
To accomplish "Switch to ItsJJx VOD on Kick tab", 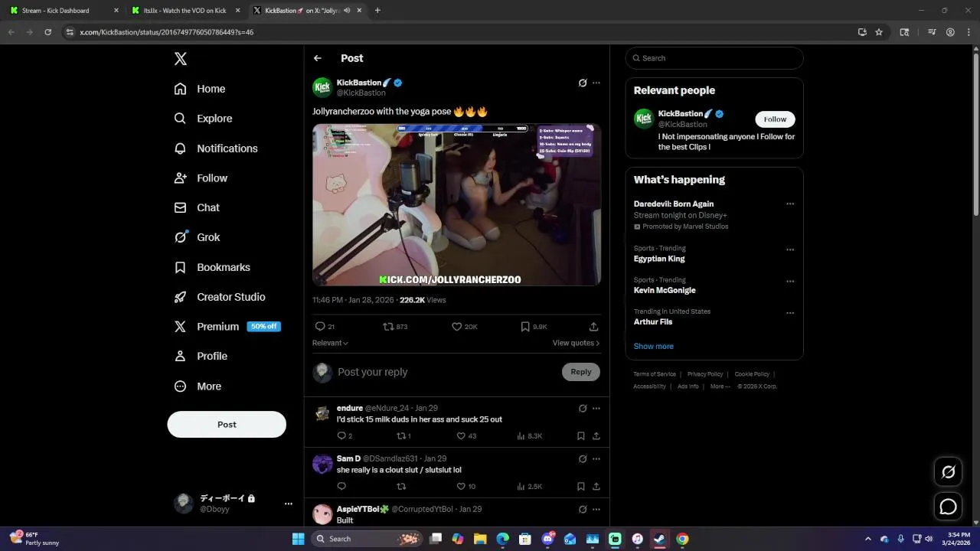I will click(x=185, y=11).
